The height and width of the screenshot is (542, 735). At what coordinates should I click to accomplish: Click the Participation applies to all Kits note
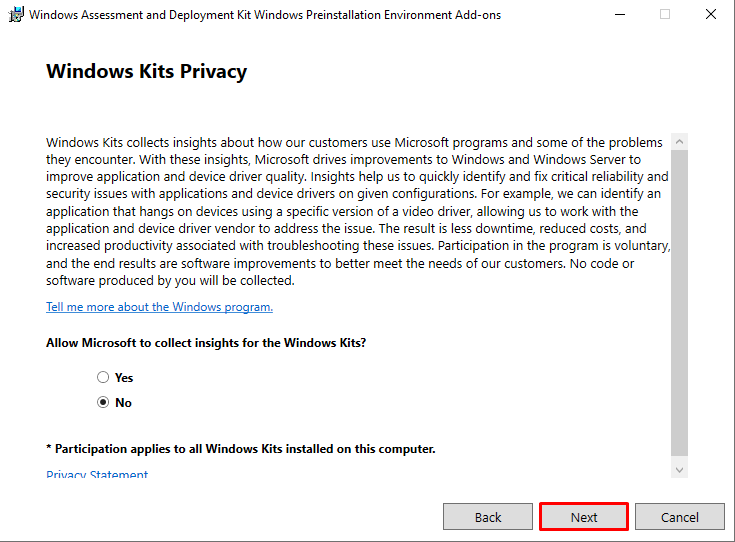point(240,449)
